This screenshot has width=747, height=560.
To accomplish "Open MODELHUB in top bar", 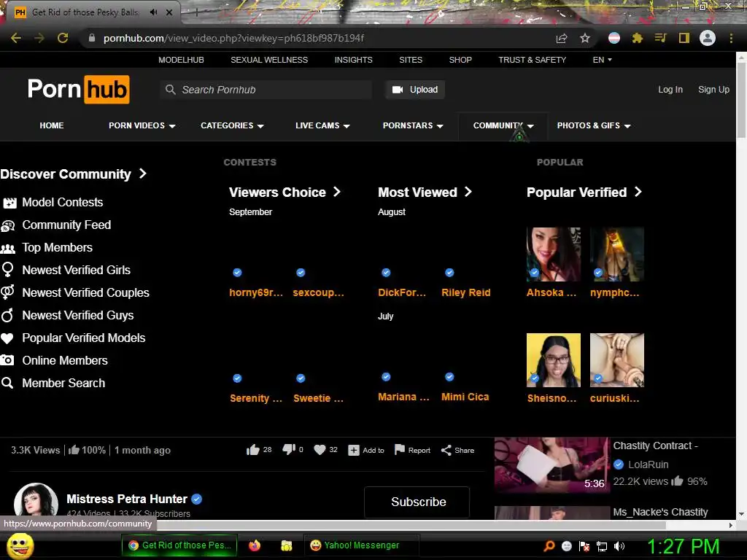I will point(181,60).
